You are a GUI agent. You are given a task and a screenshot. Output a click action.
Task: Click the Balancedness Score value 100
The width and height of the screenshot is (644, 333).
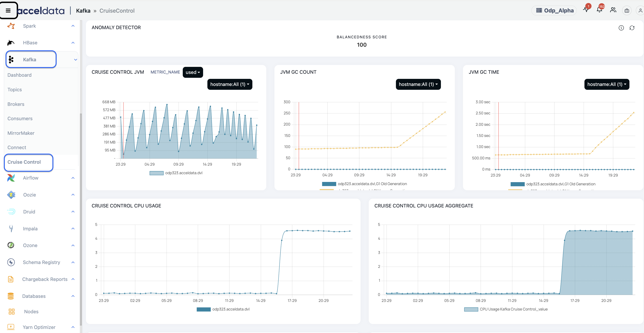pos(361,45)
